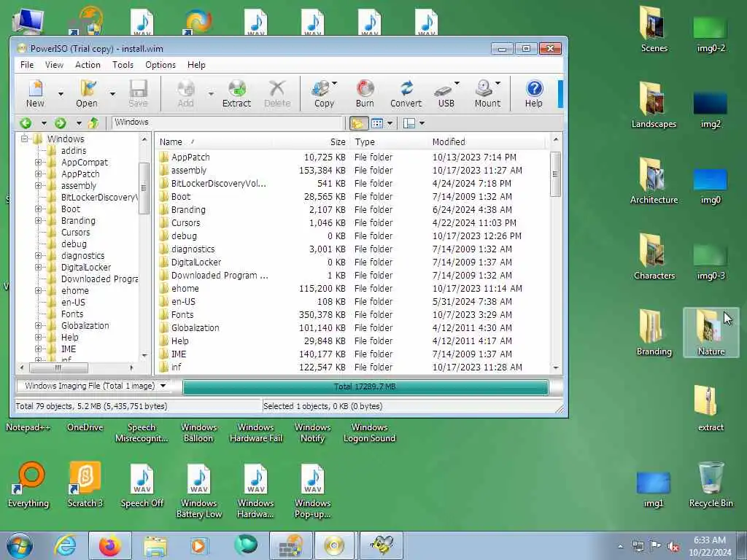The width and height of the screenshot is (747, 560).
Task: Go forward with the green forward arrow
Action: pyautogui.click(x=61, y=123)
